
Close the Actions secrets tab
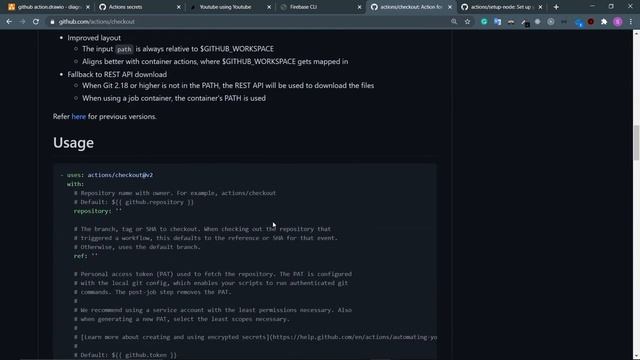pos(178,7)
